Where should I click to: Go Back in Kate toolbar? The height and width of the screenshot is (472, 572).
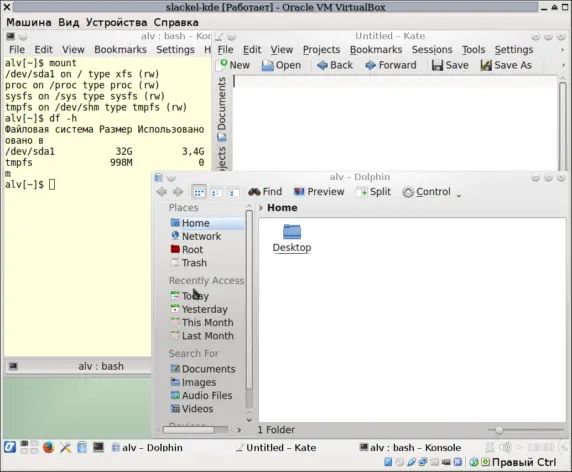pyautogui.click(x=335, y=65)
